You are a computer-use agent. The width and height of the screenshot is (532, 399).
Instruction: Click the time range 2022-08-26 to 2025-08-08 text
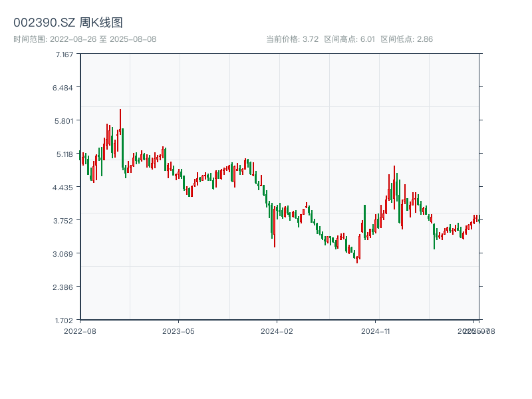click(84, 39)
